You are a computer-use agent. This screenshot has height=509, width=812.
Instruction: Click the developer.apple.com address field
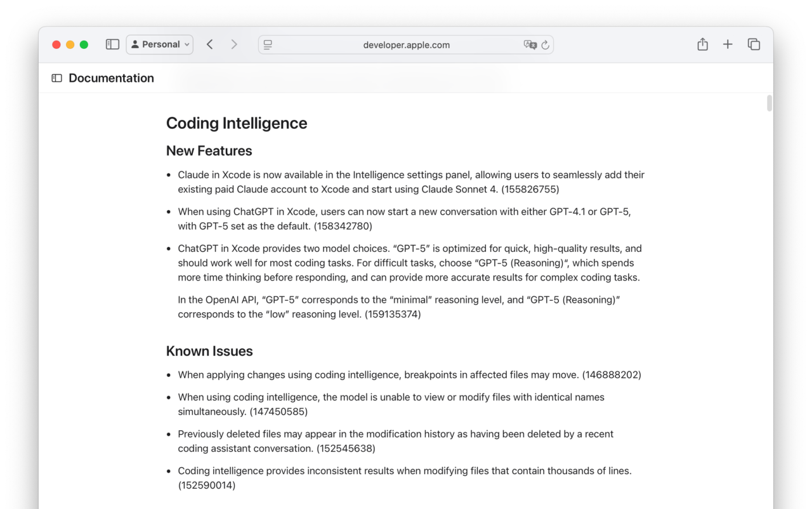(405, 44)
